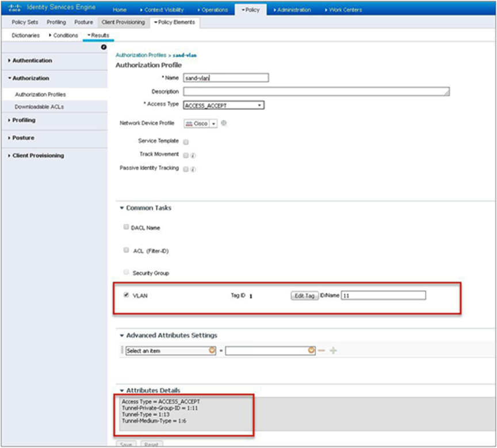
Task: Follow the Authorization Profiles breadcrumb link
Action: click(x=141, y=55)
